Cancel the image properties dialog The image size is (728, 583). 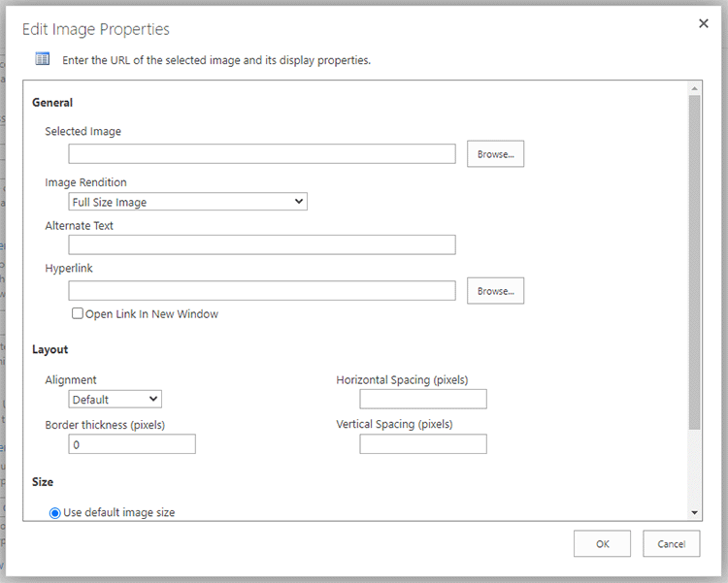pyautogui.click(x=672, y=543)
